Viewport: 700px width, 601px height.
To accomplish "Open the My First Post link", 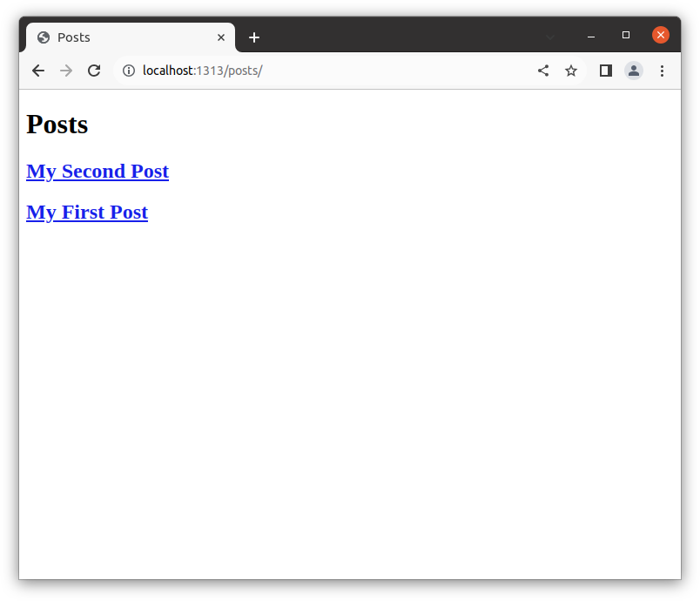I will (87, 212).
